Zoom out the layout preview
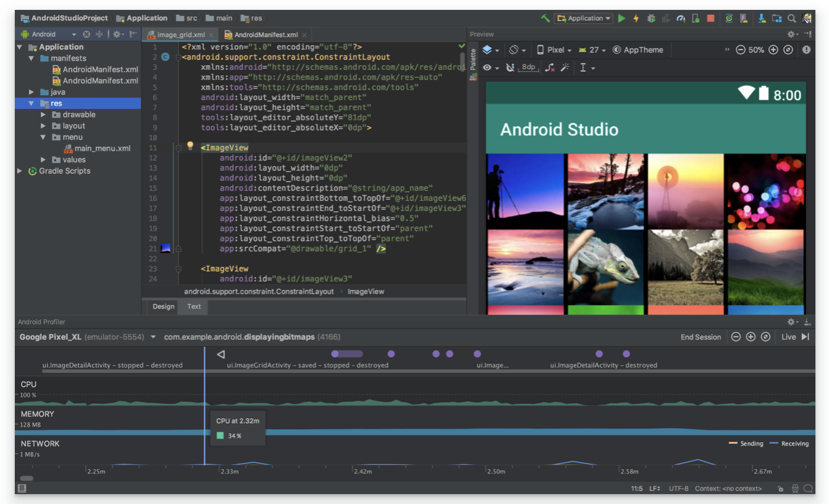The width and height of the screenshot is (829, 504). coord(741,50)
